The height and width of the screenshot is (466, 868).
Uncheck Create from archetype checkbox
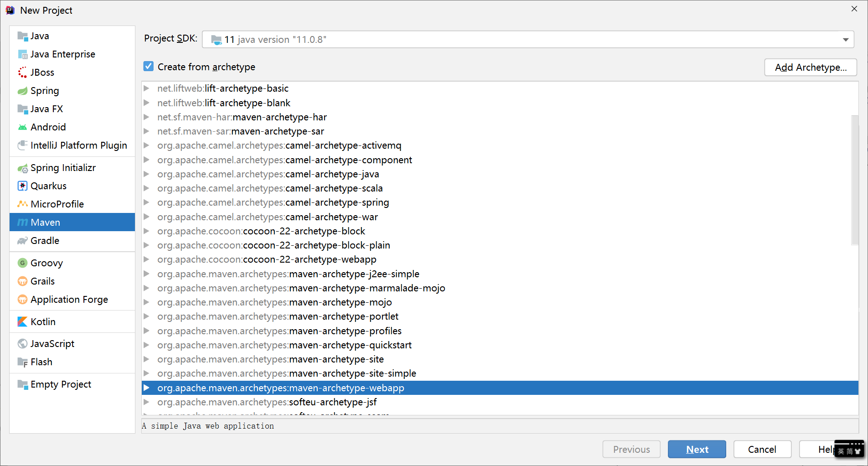[x=149, y=67]
